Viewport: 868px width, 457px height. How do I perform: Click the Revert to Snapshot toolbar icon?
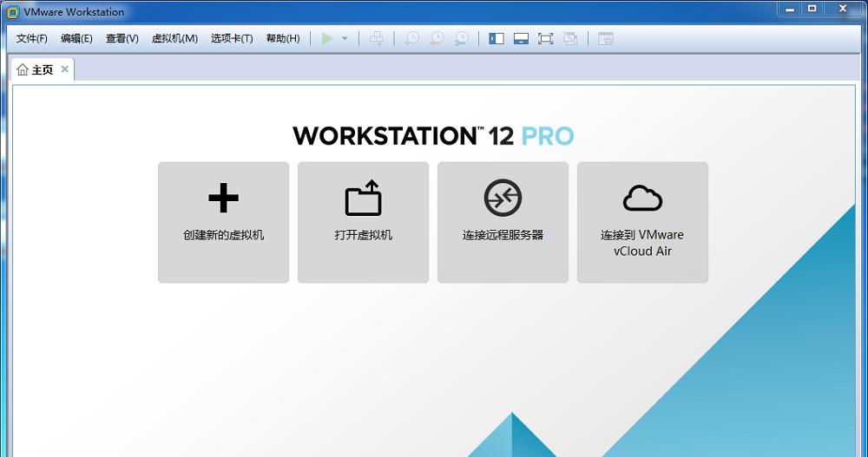pos(437,38)
